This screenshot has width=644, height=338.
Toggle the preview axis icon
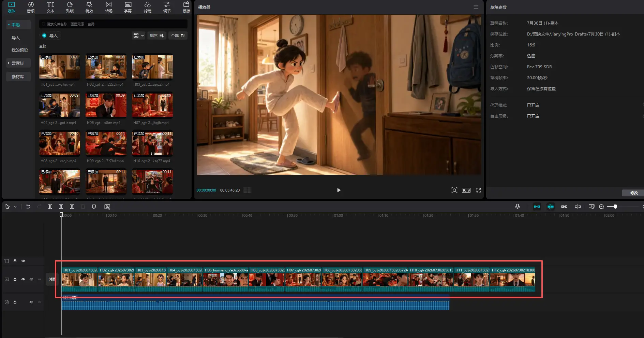pyautogui.click(x=578, y=207)
